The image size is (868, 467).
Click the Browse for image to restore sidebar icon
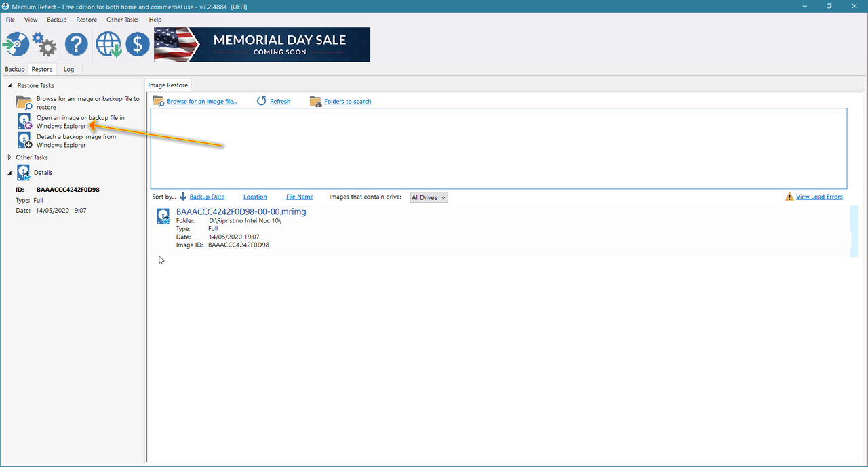(24, 103)
